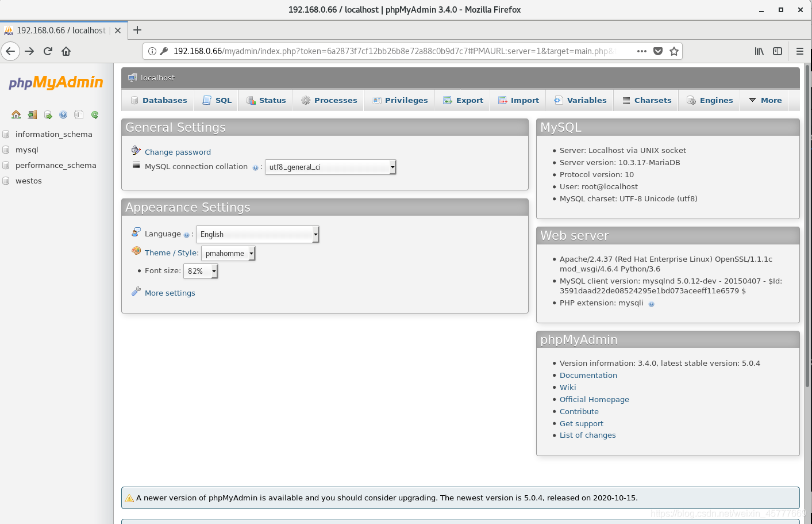Screen dimensions: 812x524
Task: Click the help icon next to Language
Action: click(186, 235)
